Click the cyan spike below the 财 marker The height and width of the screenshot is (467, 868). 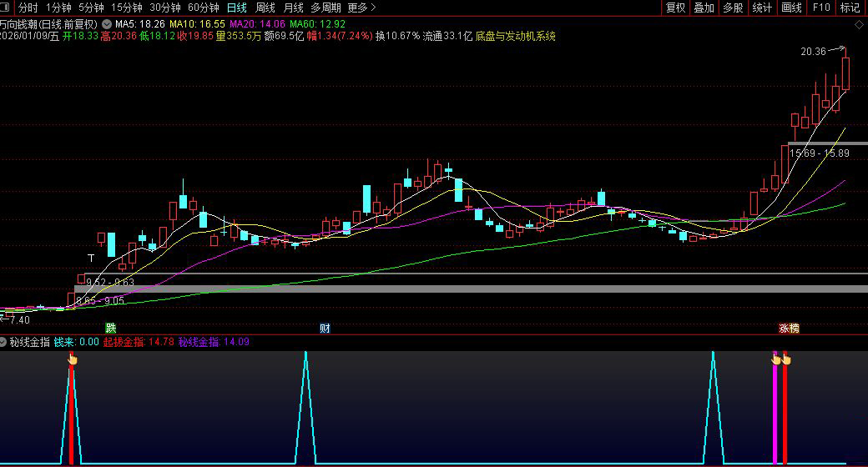pos(305,408)
